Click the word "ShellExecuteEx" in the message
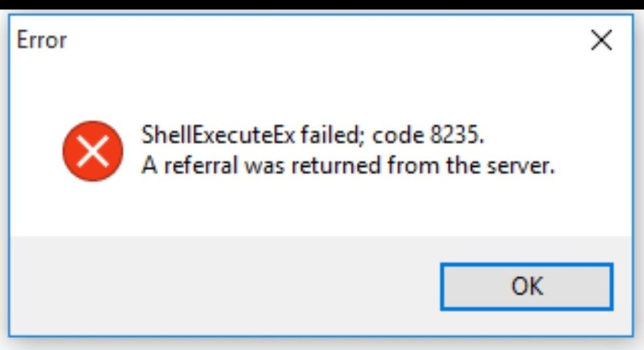The image size is (644, 350). 218,135
